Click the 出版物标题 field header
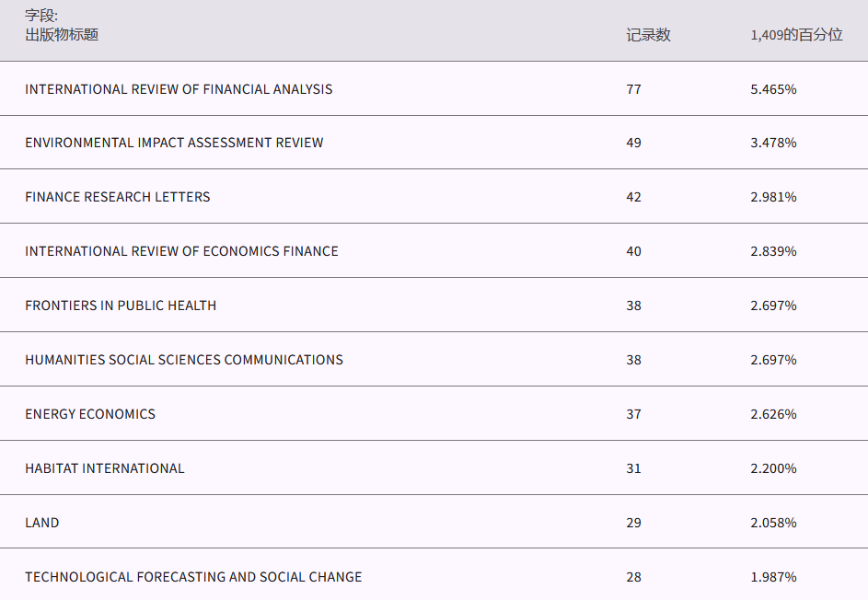This screenshot has width=868, height=600. (62, 35)
